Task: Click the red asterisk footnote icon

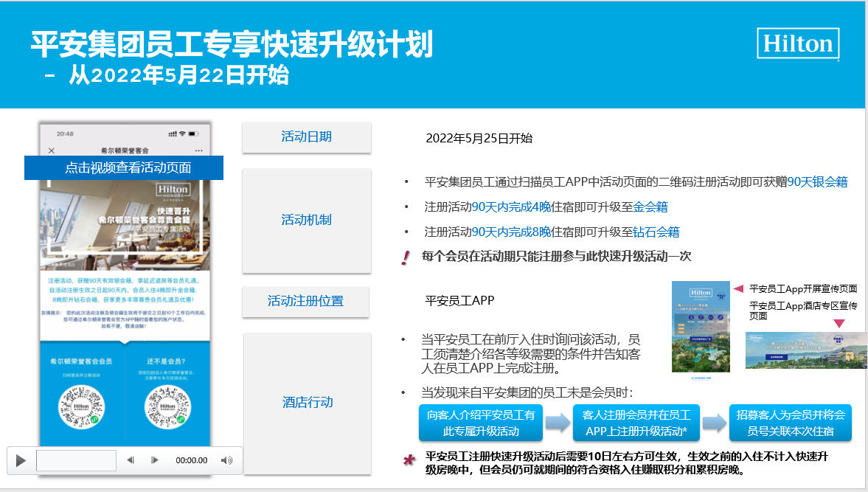Action: 409,460
